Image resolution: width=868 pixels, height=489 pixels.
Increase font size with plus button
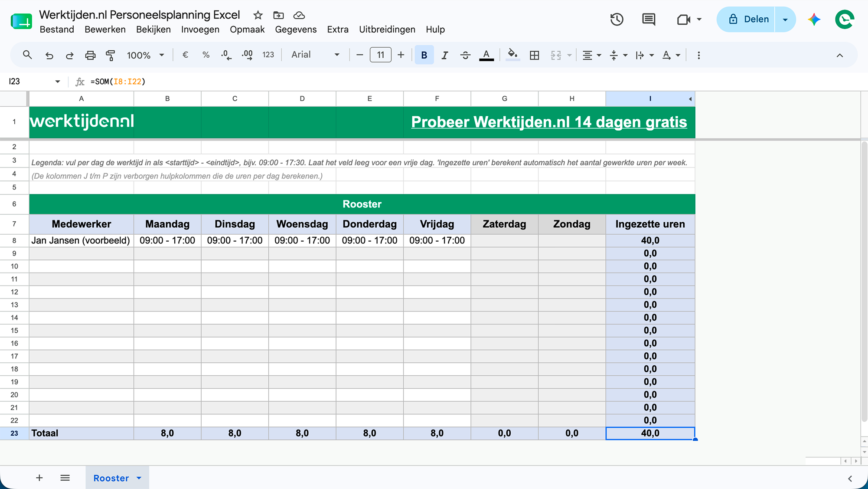tap(401, 55)
